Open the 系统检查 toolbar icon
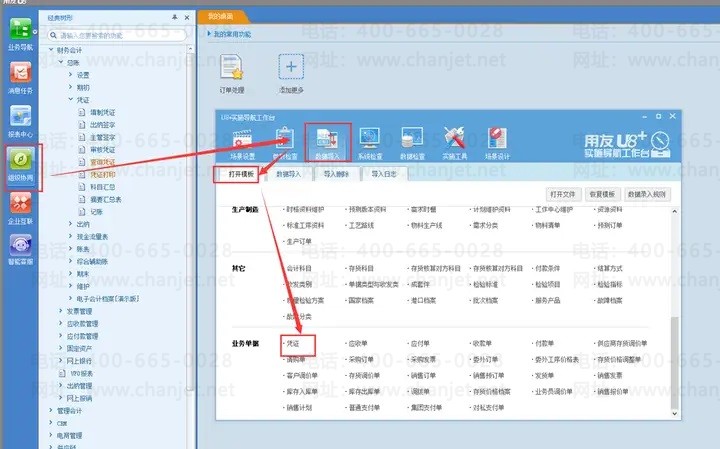720x449 pixels. (x=370, y=138)
